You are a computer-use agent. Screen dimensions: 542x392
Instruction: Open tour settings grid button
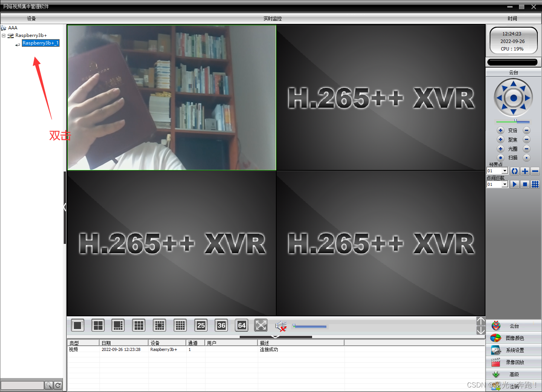535,184
